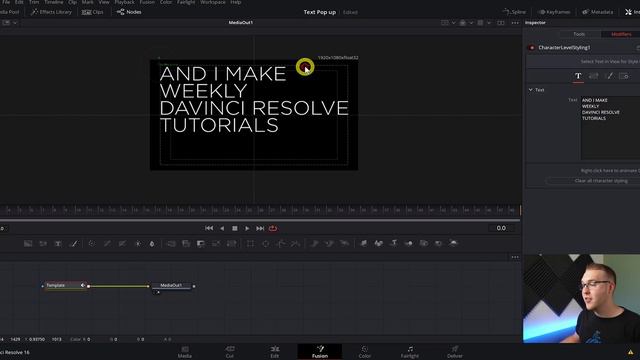Image resolution: width=640 pixels, height=360 pixels.
Task: Add a Shape 3D node from the toolbar
Action: point(379,244)
